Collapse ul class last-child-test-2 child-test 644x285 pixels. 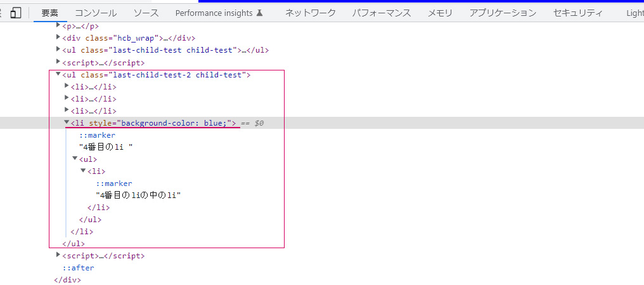coord(58,74)
